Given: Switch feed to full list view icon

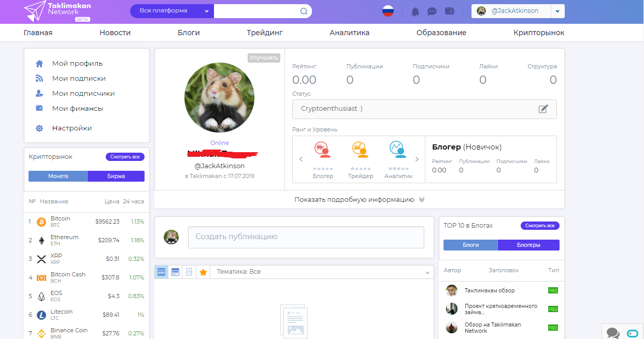Looking at the screenshot, I should coord(161,272).
